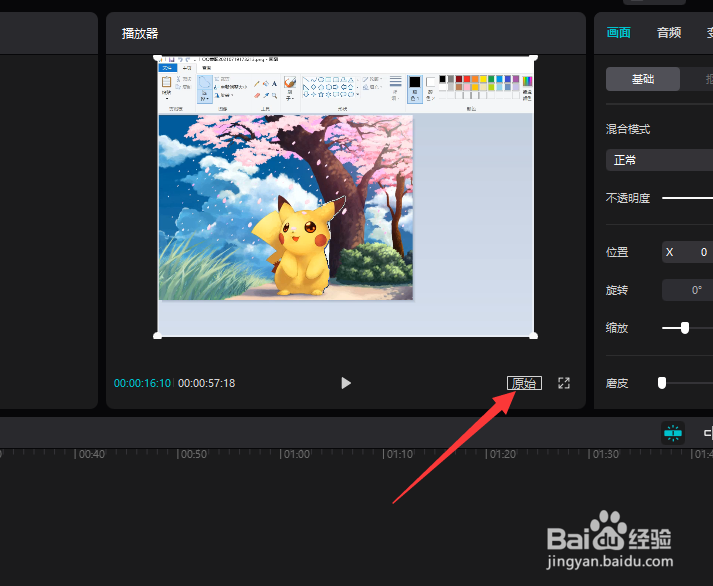Open fullscreen preview of the player

(x=564, y=383)
